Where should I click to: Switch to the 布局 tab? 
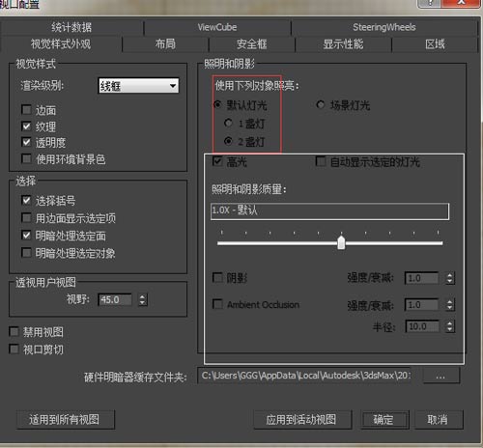tap(165, 43)
